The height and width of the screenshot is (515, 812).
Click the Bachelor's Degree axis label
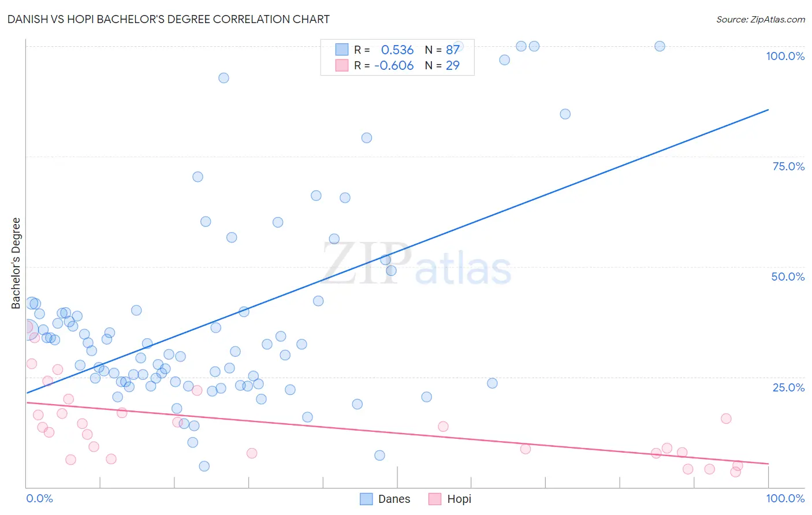coord(16,263)
